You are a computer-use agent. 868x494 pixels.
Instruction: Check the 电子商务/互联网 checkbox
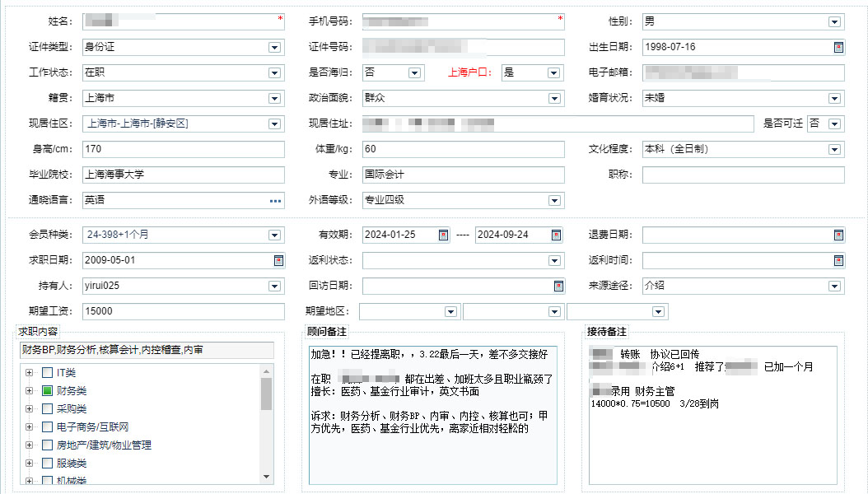tap(48, 427)
